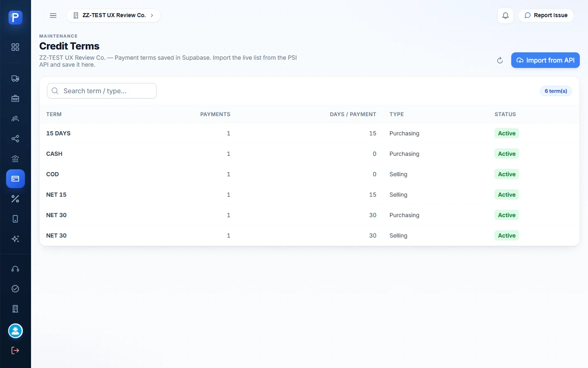The image size is (588, 368).
Task: Click the TYPE column header
Action: click(x=396, y=114)
